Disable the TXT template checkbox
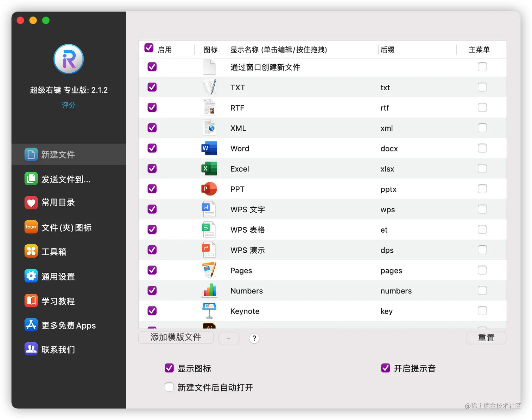 pyautogui.click(x=152, y=87)
